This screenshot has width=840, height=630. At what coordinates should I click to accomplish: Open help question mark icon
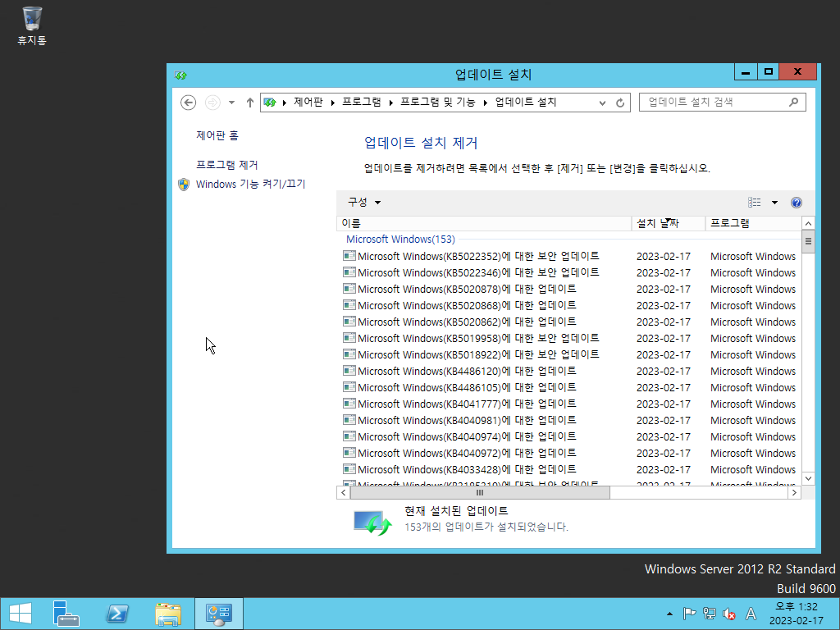pyautogui.click(x=796, y=202)
